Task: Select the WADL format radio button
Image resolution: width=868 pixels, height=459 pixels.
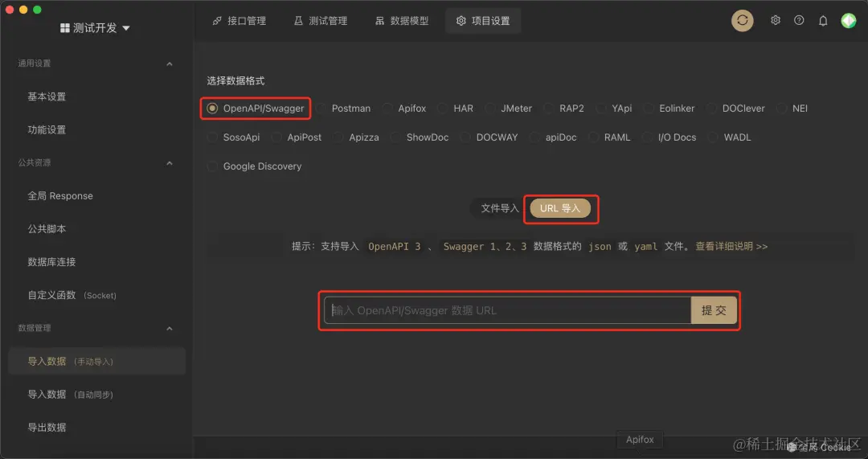Action: 713,137
